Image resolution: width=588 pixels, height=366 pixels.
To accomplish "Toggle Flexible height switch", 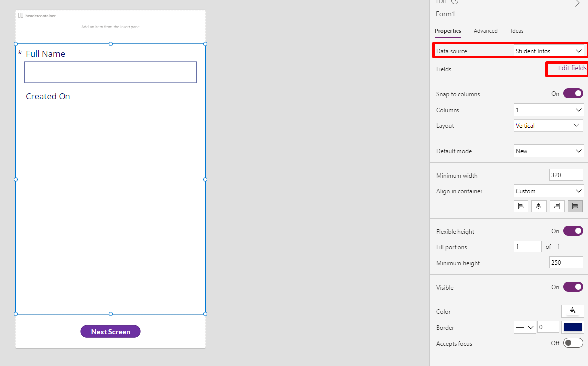I will tap(573, 231).
